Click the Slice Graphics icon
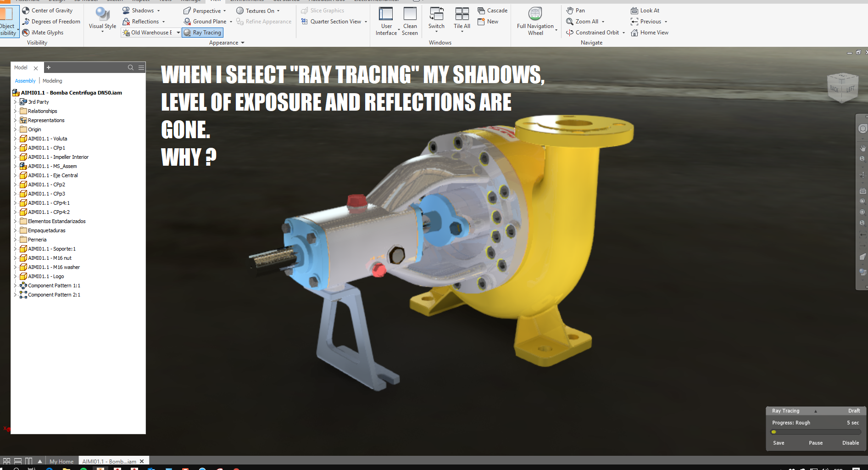Viewport: 868px width, 470px height. (x=304, y=11)
